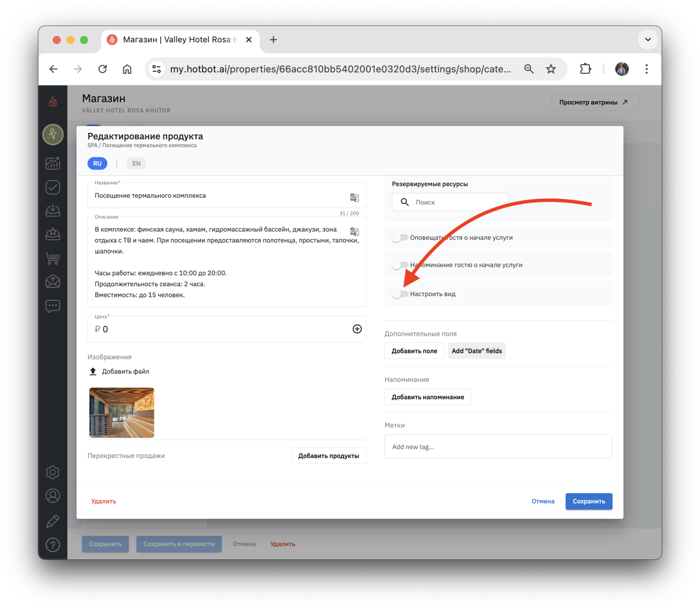700x610 pixels.
Task: Click the translate icon in description field
Action: 354,232
